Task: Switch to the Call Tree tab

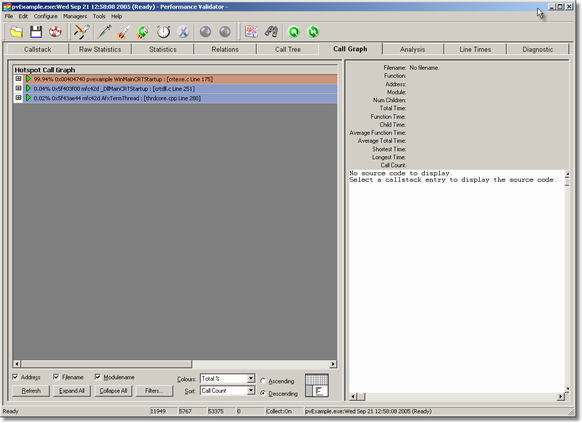Action: [x=288, y=49]
